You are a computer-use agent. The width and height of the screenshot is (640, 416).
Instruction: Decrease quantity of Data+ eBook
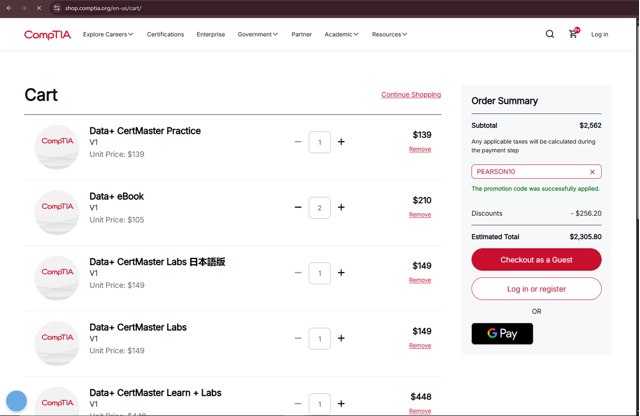298,207
